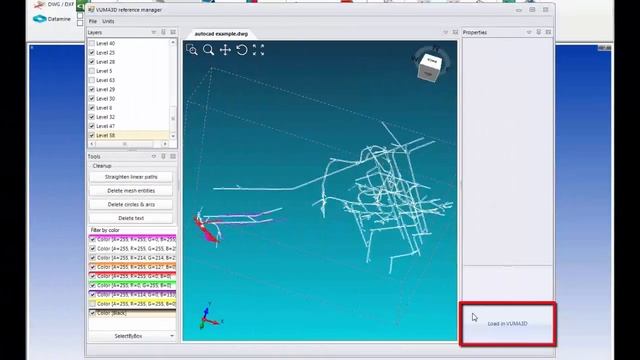
Task: Close the Tools panel
Action: [x=173, y=156]
